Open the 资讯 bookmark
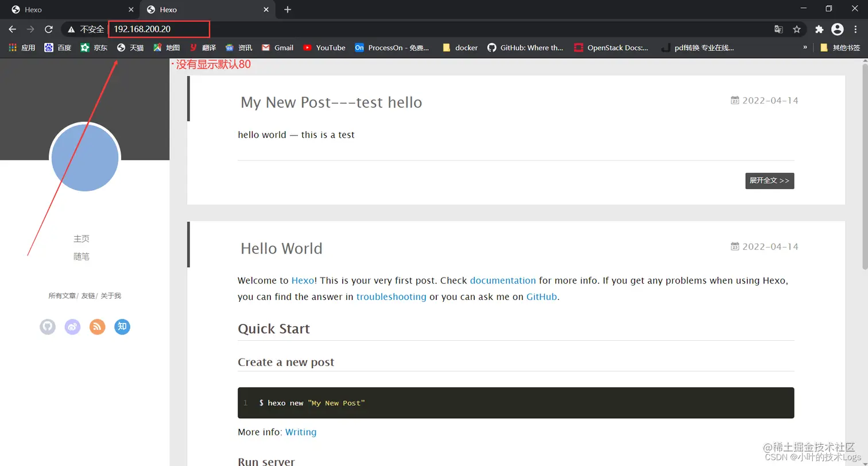Viewport: 868px width, 466px height. click(x=239, y=48)
